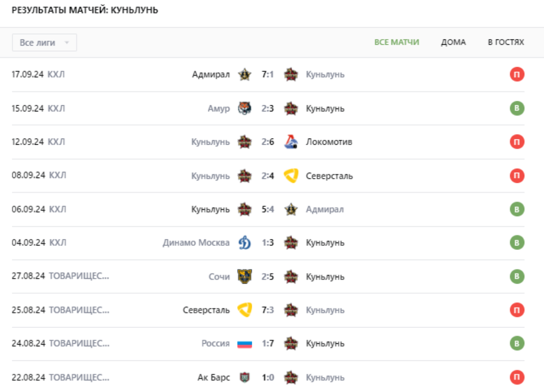This screenshot has width=544, height=392.
Task: Click Северсталь logo in 08.09.24 match
Action: pos(291,176)
